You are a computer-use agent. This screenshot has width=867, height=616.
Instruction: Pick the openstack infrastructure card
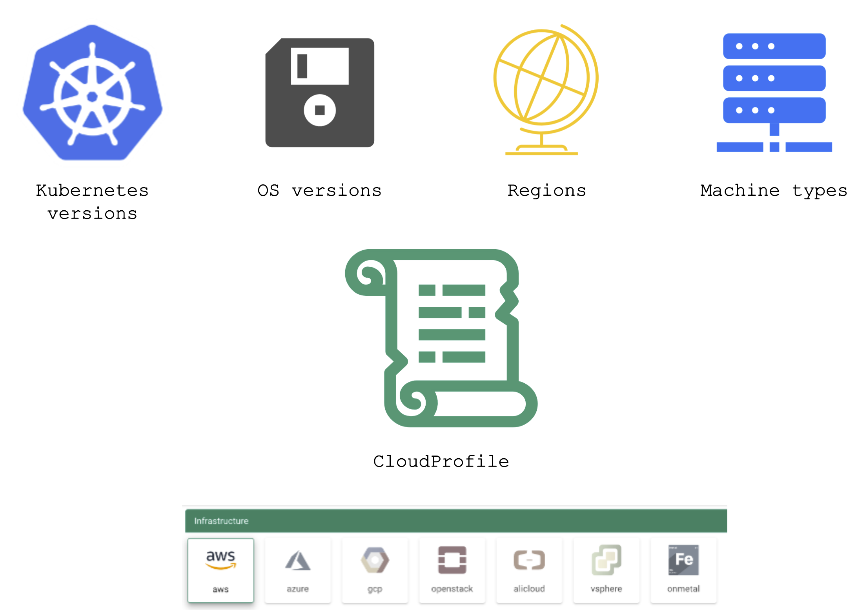[452, 570]
